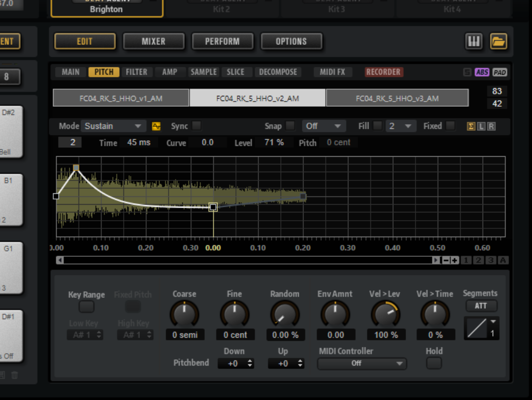Viewport: 532px width, 400px height.
Task: Click the zoom out minus icon
Action: pos(446,260)
